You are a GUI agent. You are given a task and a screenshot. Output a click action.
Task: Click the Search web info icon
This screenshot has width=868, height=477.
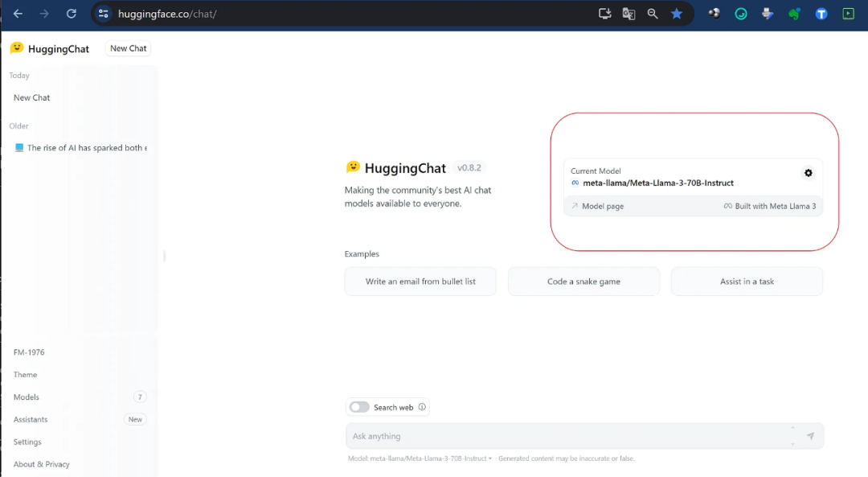pyautogui.click(x=423, y=407)
